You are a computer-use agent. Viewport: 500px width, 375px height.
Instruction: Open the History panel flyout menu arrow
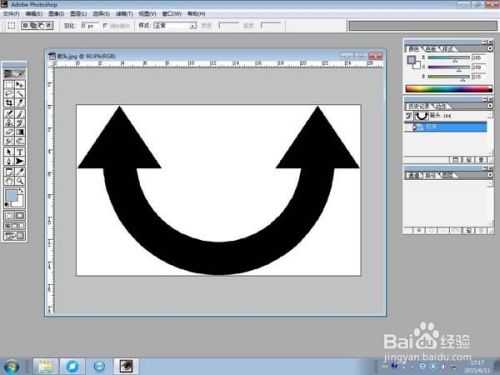coord(490,106)
